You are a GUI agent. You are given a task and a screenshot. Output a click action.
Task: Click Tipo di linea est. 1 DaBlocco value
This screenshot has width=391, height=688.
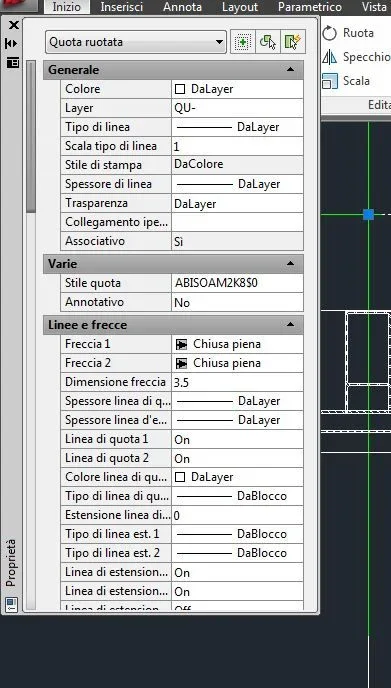point(237,534)
